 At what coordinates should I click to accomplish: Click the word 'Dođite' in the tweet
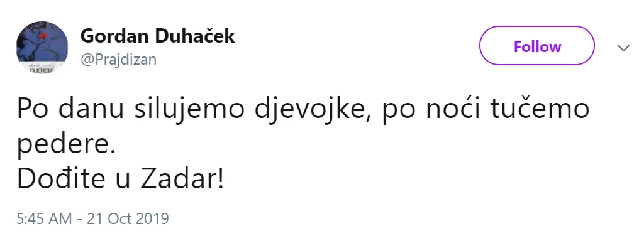61,180
